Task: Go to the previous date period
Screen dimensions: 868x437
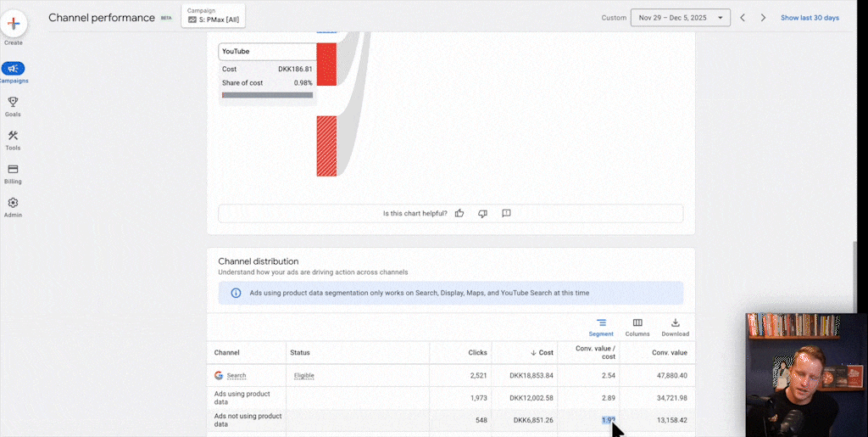Action: click(743, 17)
